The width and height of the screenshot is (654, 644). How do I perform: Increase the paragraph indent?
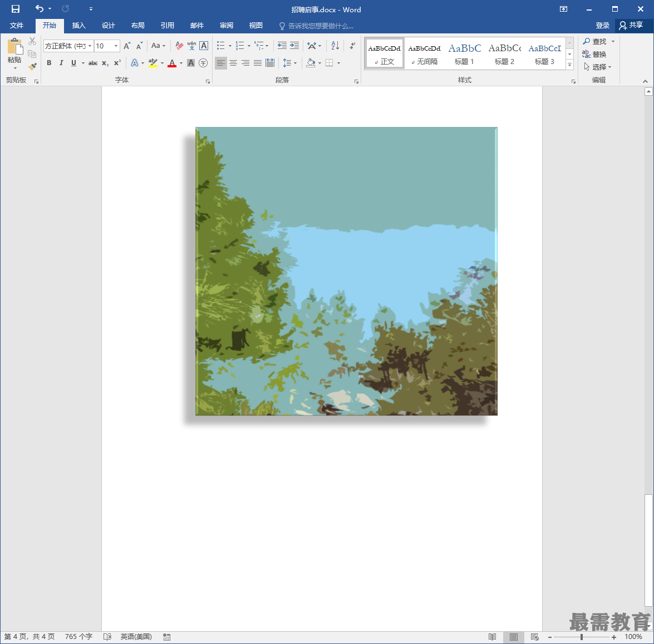294,46
